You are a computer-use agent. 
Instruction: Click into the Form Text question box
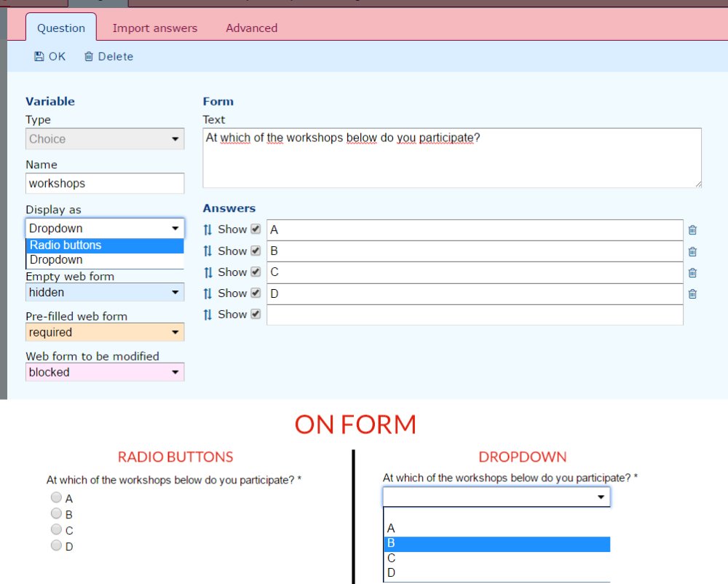[452, 158]
